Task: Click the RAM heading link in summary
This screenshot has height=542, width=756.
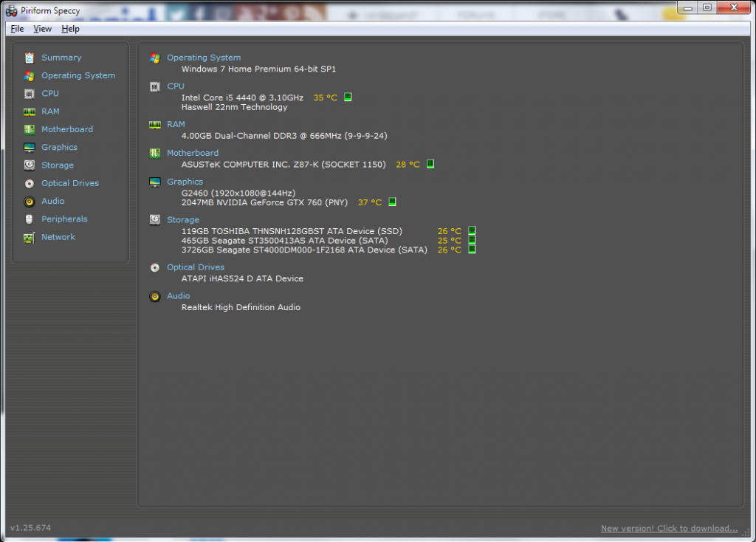Action: coord(176,124)
